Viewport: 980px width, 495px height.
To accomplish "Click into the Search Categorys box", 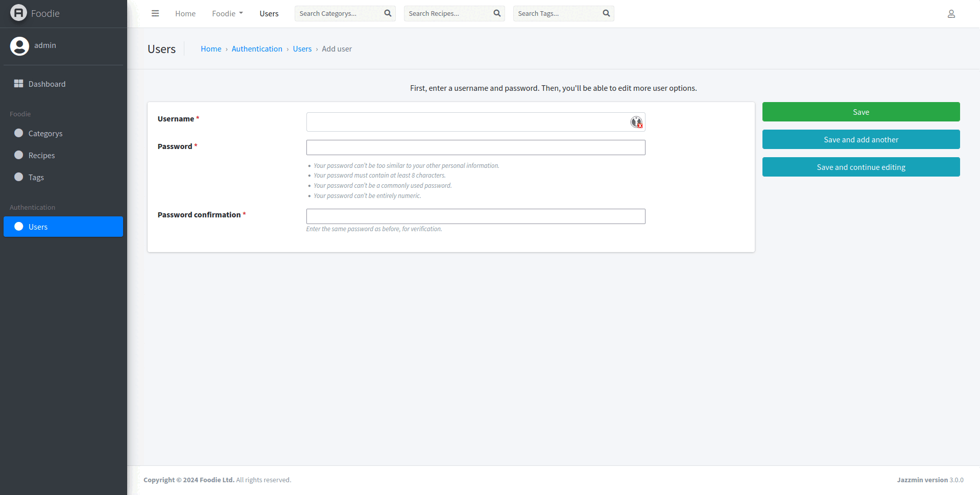I will (338, 13).
